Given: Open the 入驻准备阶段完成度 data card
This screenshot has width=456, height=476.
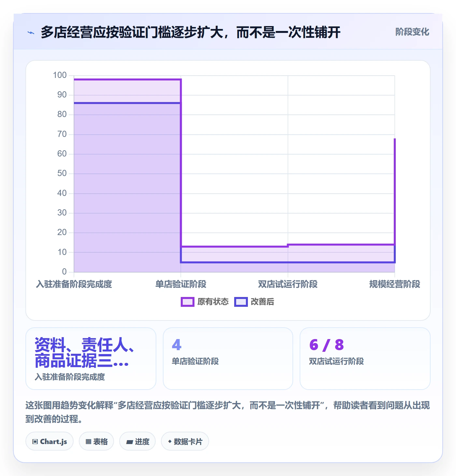Looking at the screenshot, I should (x=91, y=359).
